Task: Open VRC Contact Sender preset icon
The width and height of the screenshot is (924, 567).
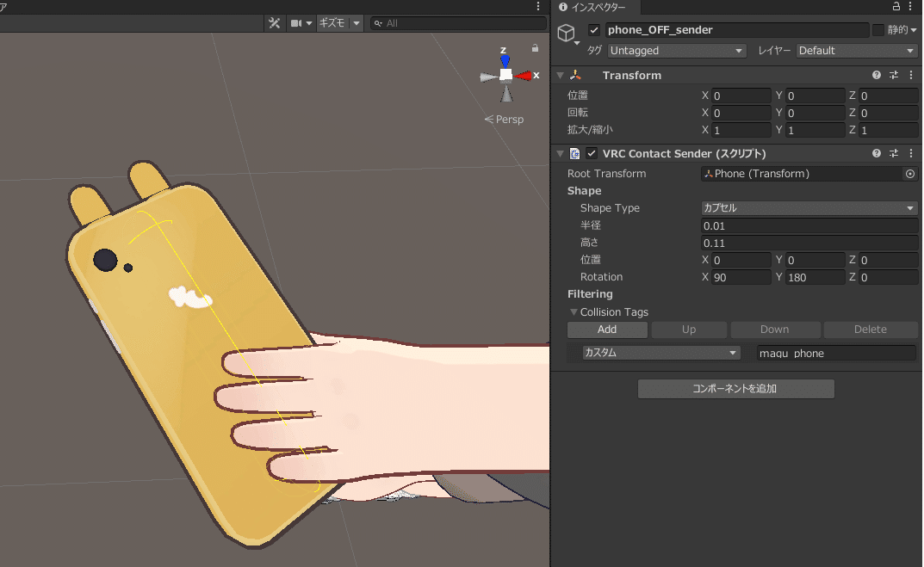Action: tap(894, 153)
